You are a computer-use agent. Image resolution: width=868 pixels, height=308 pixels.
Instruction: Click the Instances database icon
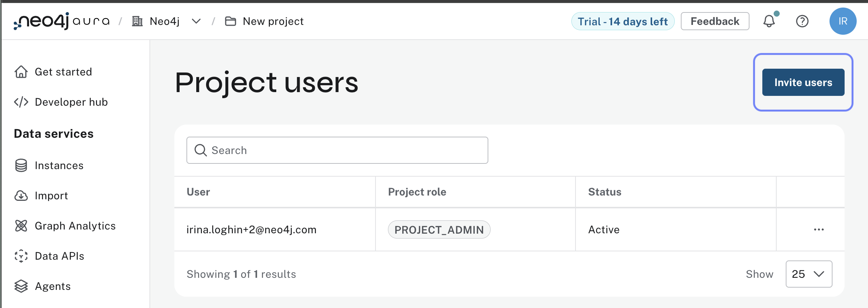(21, 165)
